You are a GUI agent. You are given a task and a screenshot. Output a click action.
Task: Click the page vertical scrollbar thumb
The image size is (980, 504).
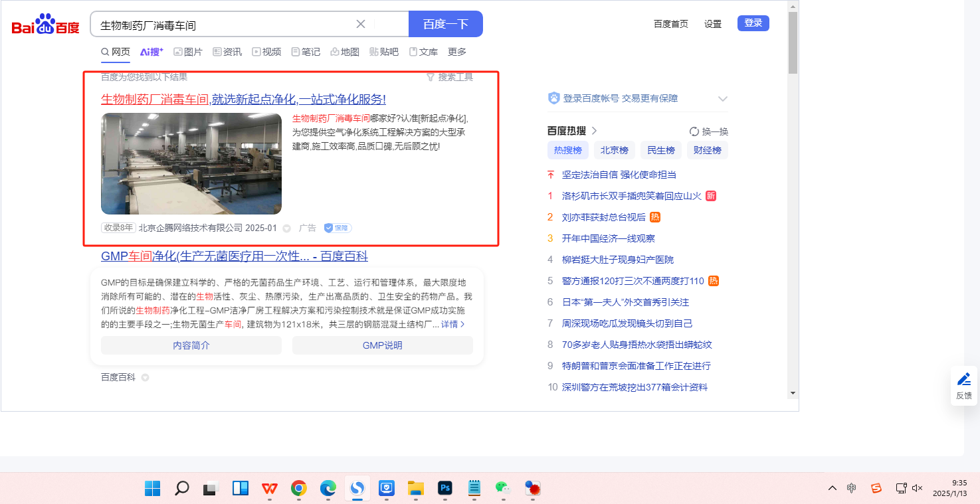793,43
